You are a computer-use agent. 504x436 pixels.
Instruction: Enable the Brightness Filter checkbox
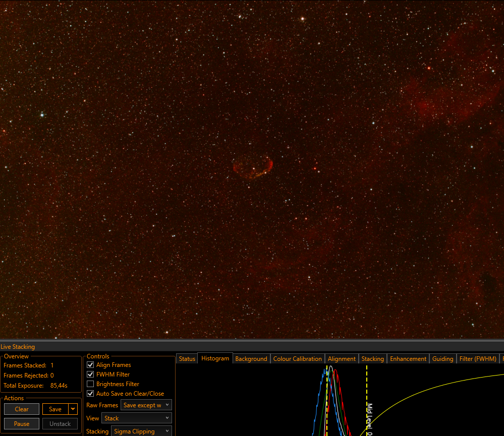(90, 384)
